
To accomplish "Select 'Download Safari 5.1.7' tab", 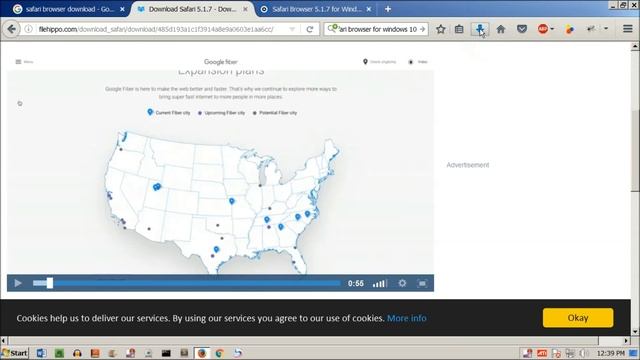I will [192, 9].
